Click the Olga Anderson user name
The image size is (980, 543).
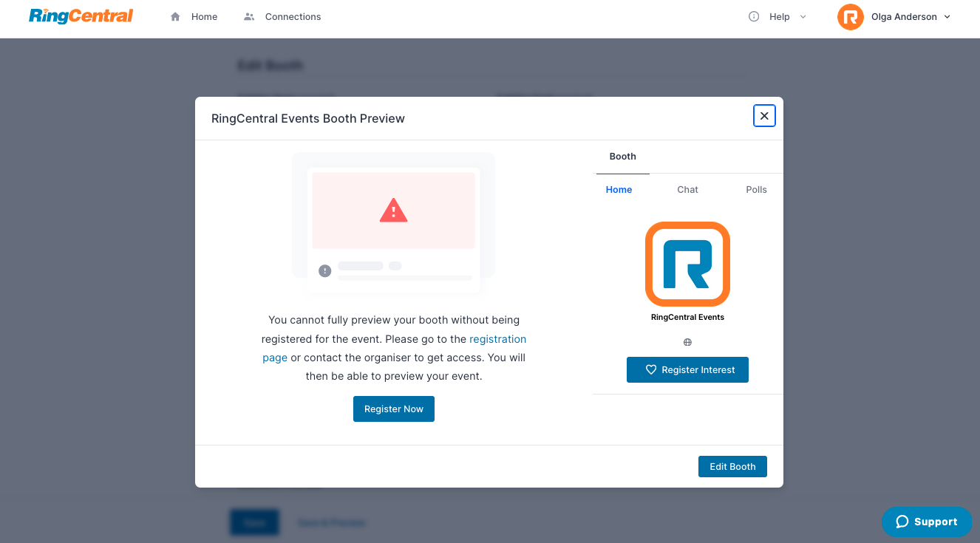(x=904, y=17)
